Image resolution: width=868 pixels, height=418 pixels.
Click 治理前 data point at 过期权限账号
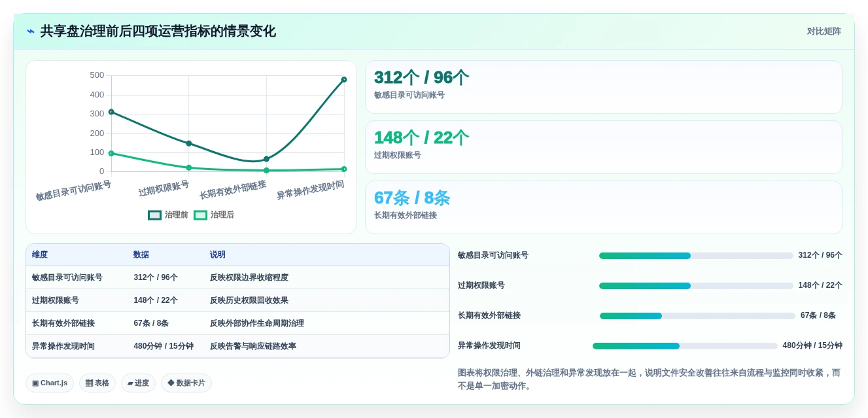[x=189, y=143]
